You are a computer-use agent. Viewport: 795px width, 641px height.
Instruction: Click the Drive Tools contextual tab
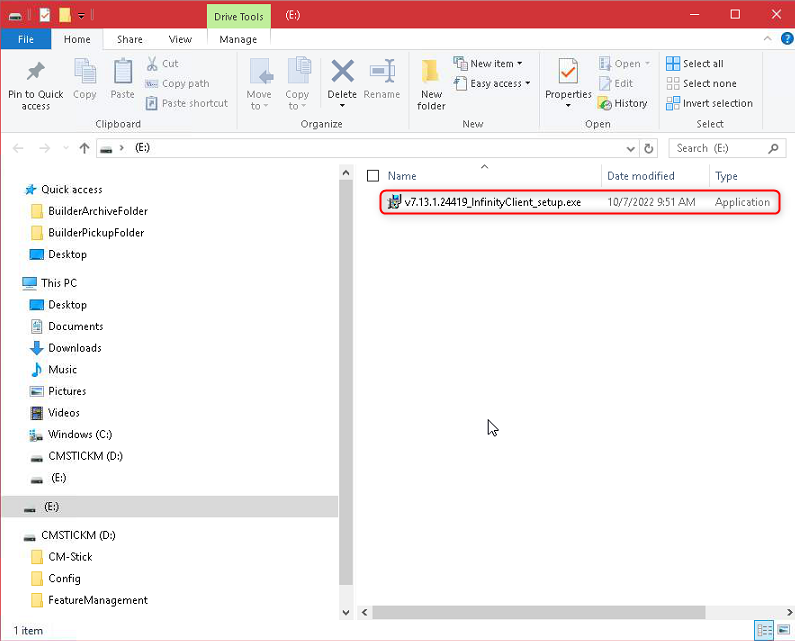238,16
